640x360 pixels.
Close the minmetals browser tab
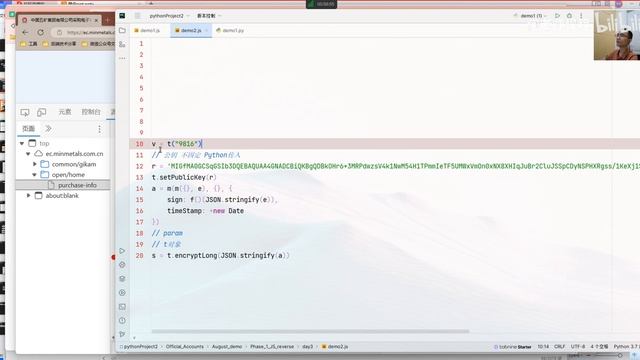(96, 20)
